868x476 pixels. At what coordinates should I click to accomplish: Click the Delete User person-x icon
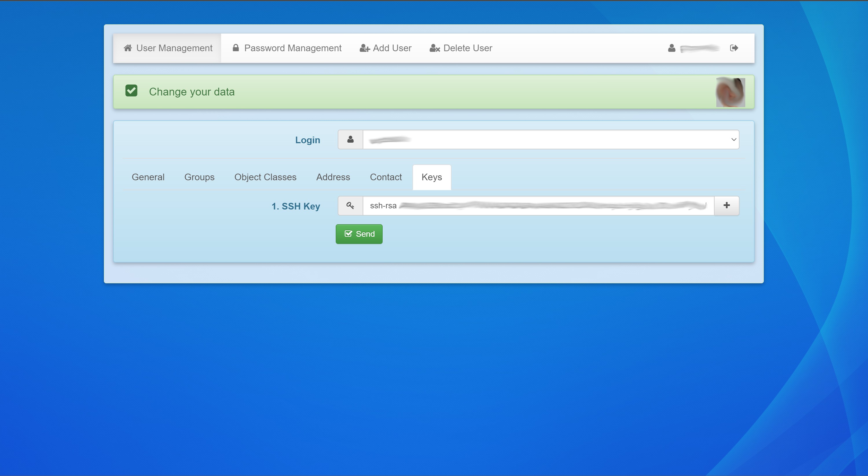434,48
